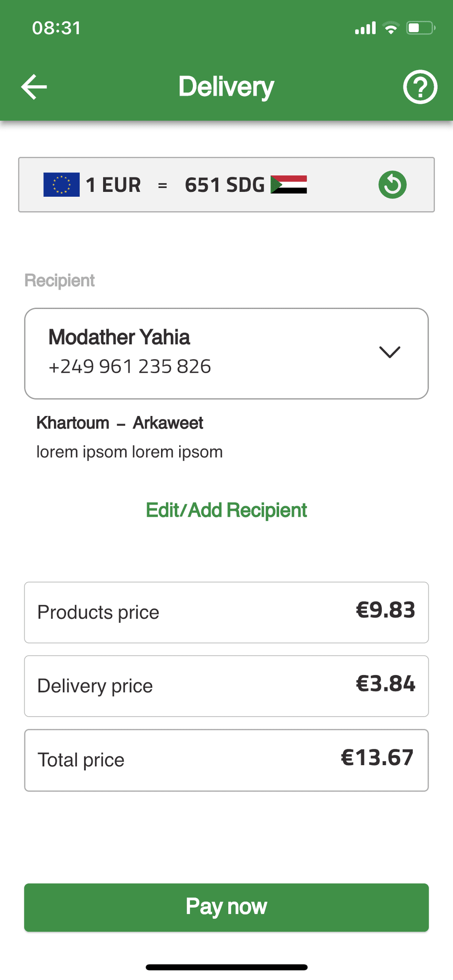Screen dimensions: 453x980
Task: Tap the cellular signal bars icon
Action: tap(365, 28)
